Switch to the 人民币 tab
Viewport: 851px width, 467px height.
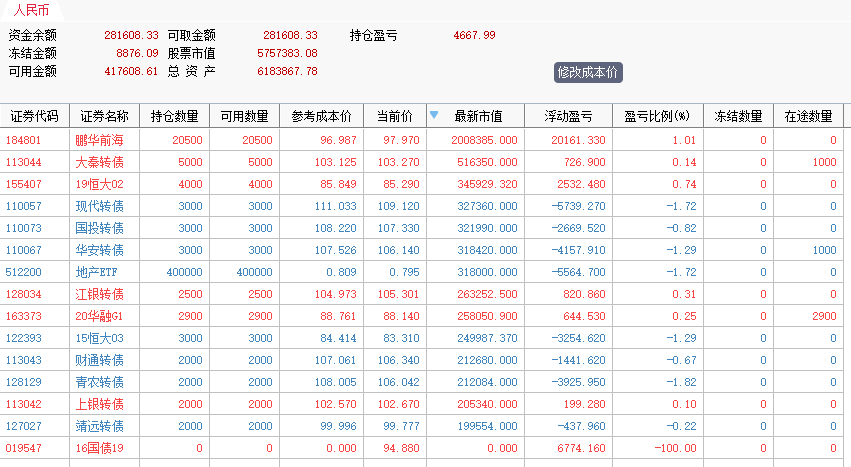coord(31,11)
